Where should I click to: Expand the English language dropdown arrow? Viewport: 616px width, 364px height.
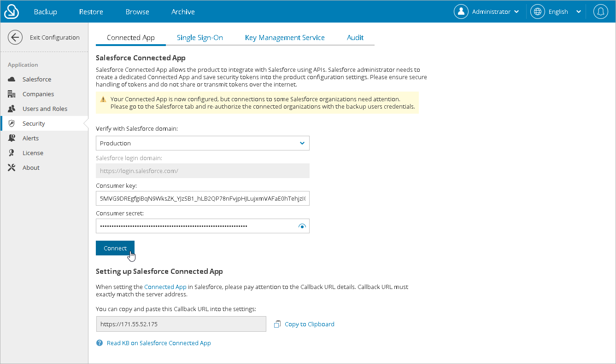(x=579, y=12)
